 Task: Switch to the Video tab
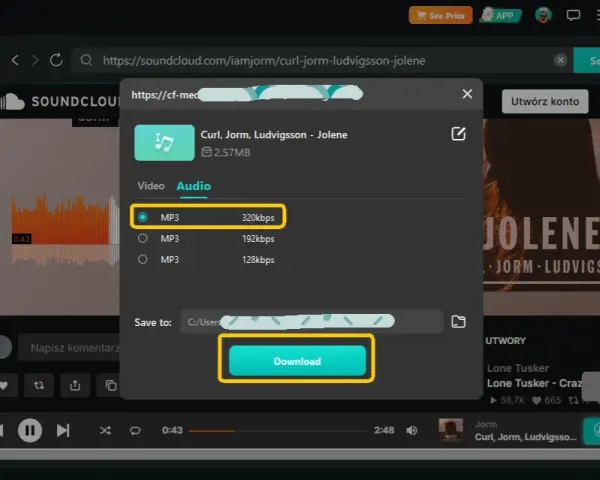[151, 186]
